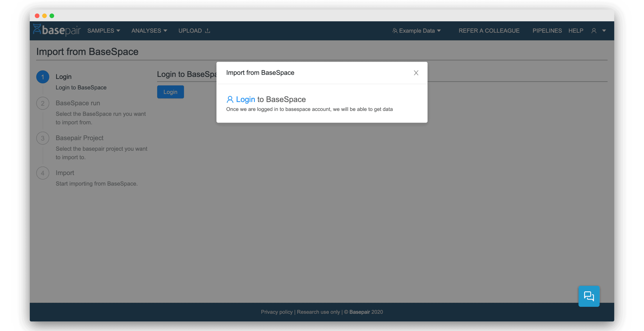This screenshot has width=644, height=331.
Task: Click the upload icon in navbar
Action: (x=208, y=30)
